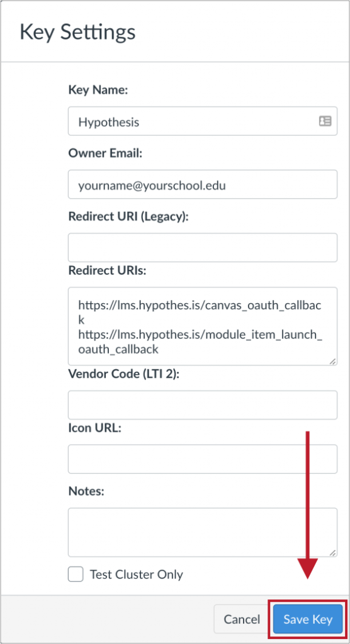Click the Test Cluster Only label text

pos(136,574)
